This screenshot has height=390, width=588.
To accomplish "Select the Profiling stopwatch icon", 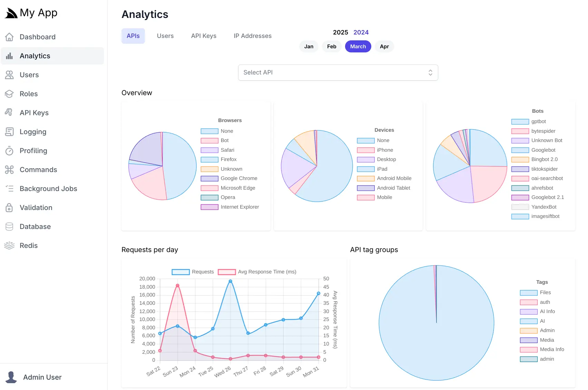I will (9, 151).
